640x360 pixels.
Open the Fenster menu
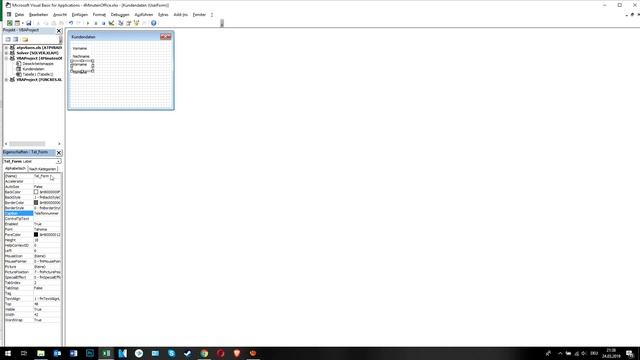(x=199, y=15)
